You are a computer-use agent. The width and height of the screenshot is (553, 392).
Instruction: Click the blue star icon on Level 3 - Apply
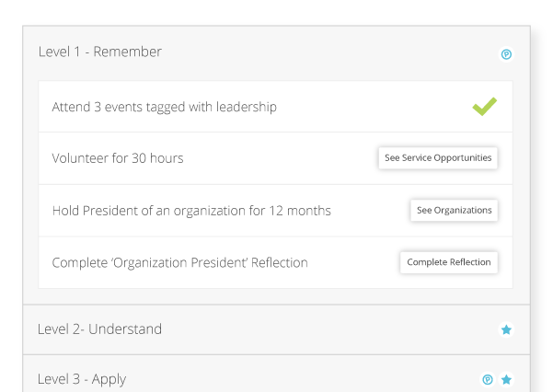click(x=506, y=379)
